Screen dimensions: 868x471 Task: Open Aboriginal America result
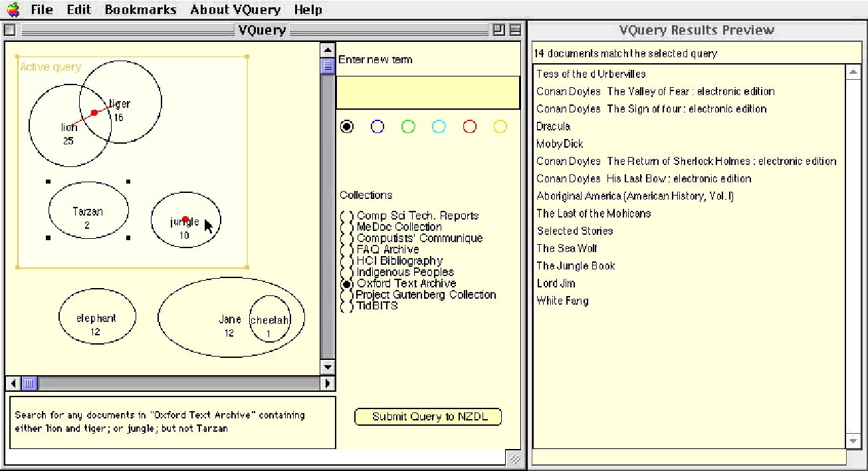635,196
